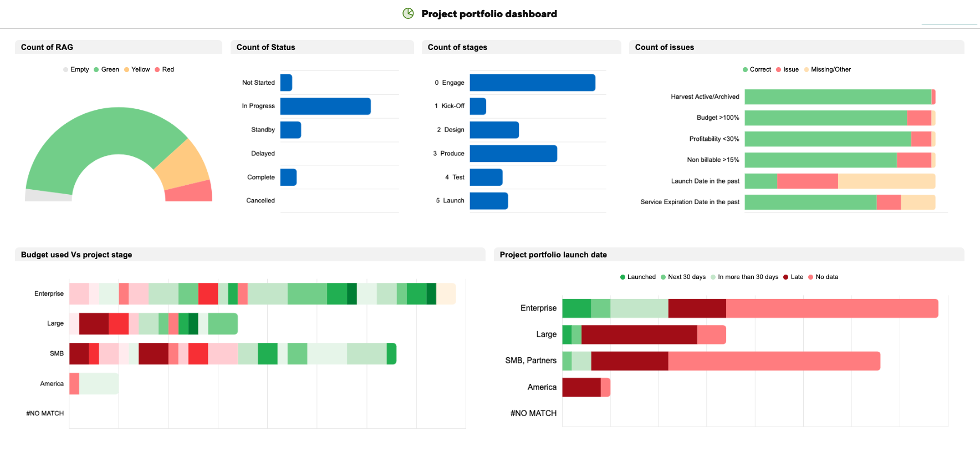Click the 2 Design stage bar
This screenshot has width=980, height=451.
[x=494, y=130]
